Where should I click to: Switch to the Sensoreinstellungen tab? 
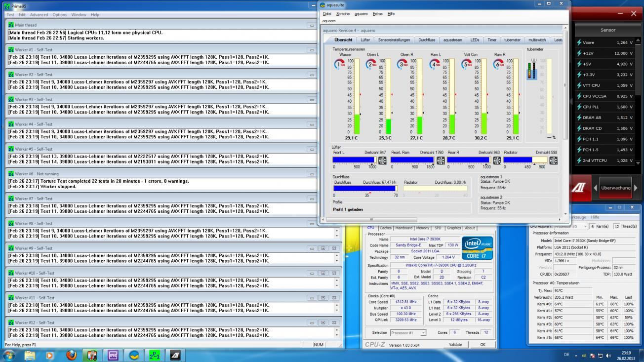(394, 40)
